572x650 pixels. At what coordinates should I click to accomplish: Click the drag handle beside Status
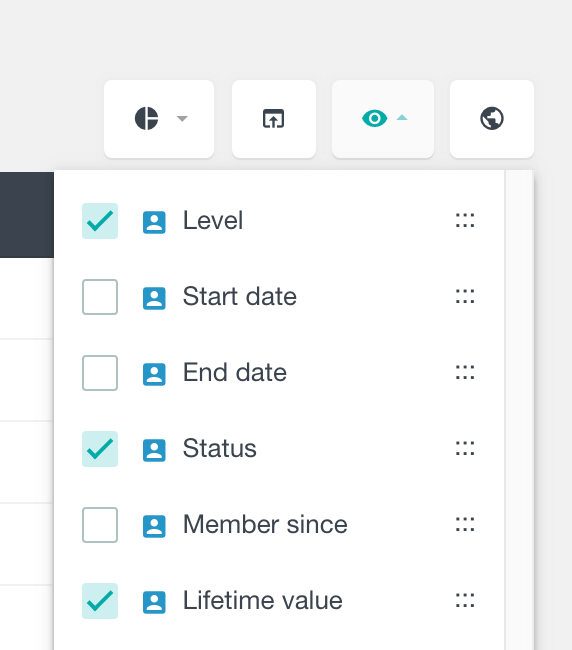(x=465, y=448)
